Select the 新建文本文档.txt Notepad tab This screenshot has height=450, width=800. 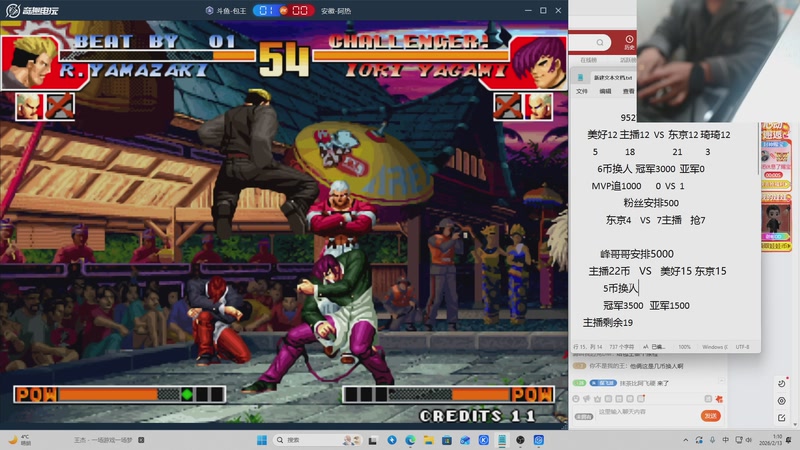coord(613,78)
